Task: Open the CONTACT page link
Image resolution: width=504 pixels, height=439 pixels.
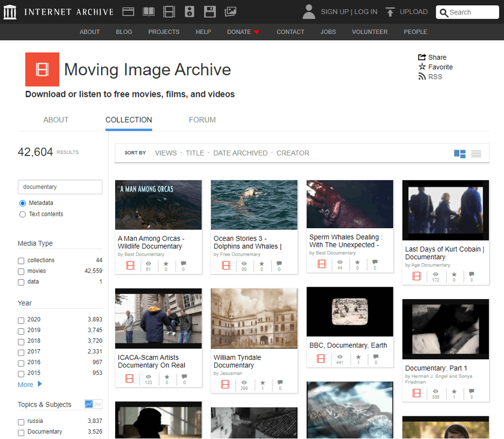Action: coord(290,32)
